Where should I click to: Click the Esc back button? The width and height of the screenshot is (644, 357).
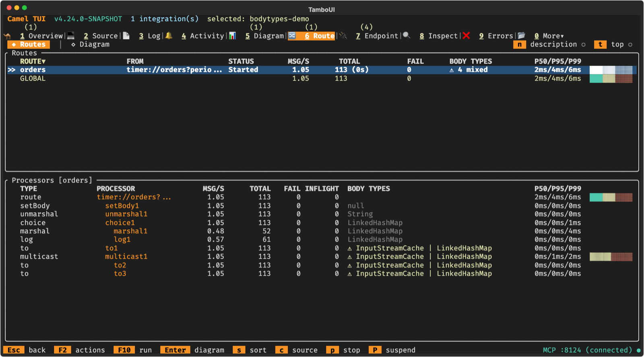[24, 350]
